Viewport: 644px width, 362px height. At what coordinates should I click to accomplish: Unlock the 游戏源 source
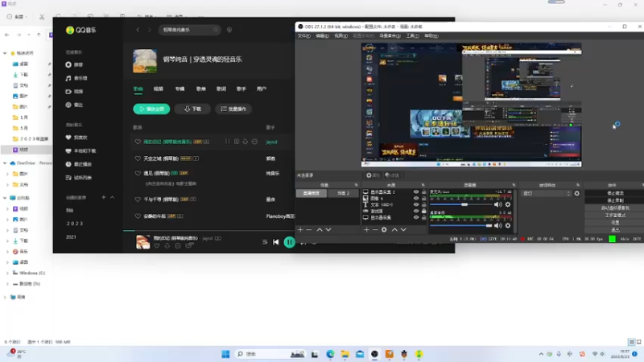tap(424, 211)
